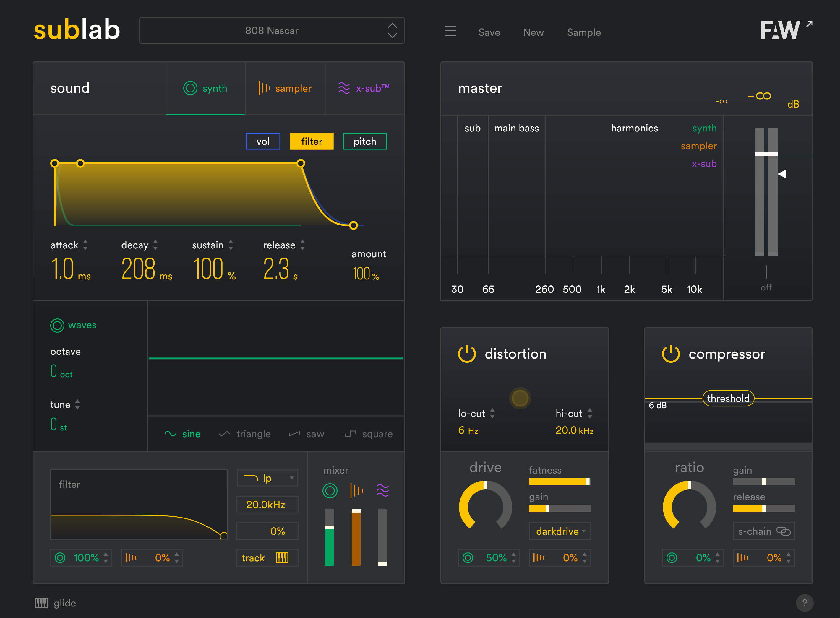Click the Save preset button
The image size is (840, 618).
point(489,32)
